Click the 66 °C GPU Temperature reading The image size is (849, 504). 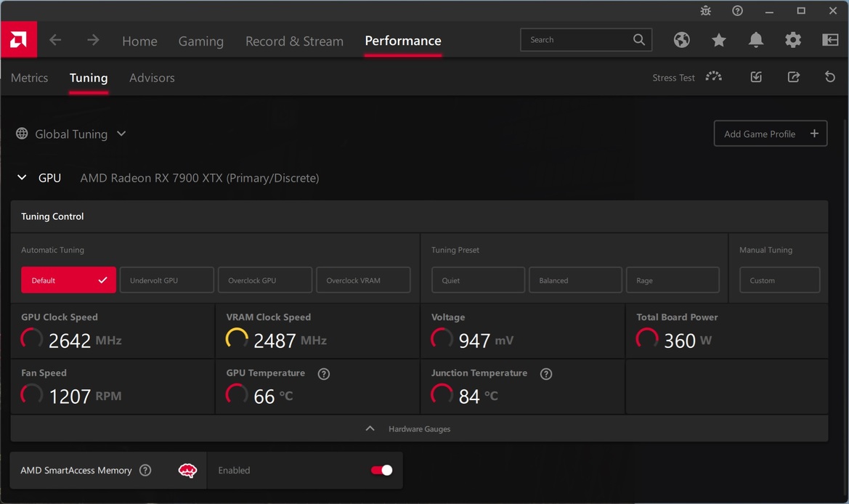click(273, 397)
